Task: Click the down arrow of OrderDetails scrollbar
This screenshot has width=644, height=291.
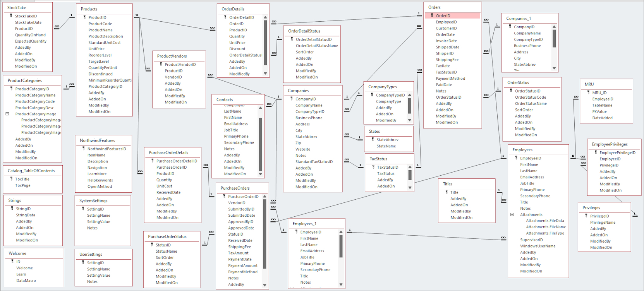Action: 265,74
